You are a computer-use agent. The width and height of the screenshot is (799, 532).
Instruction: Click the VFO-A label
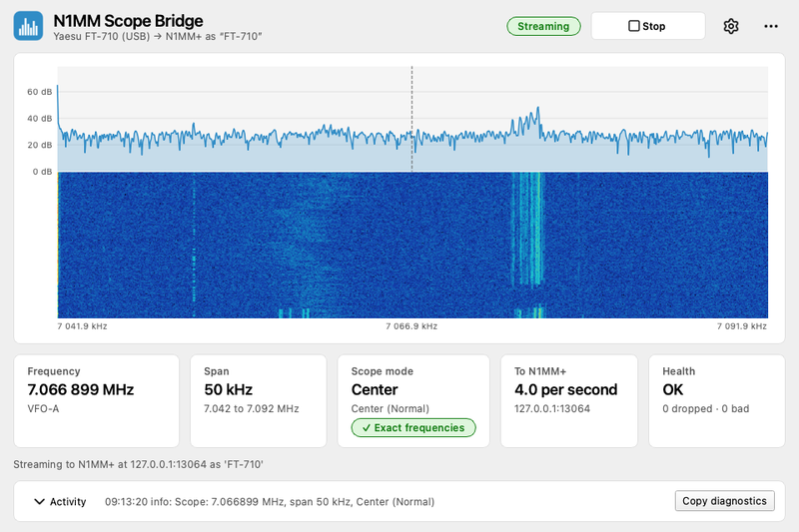[43, 409]
